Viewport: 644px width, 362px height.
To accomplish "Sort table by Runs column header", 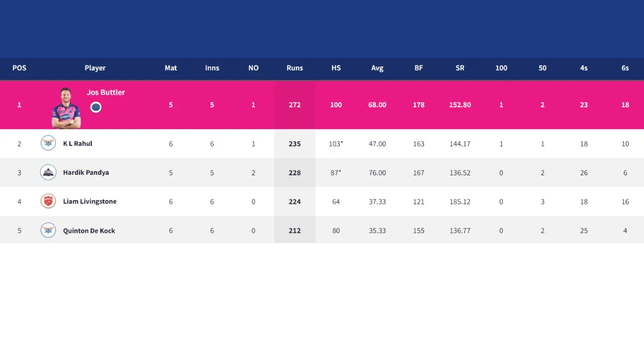I will [x=295, y=68].
